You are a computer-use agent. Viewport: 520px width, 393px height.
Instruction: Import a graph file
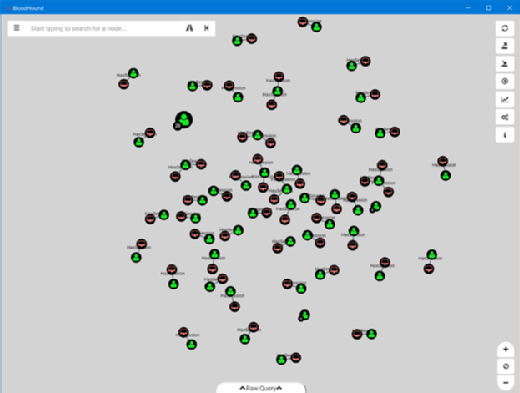coord(505,64)
